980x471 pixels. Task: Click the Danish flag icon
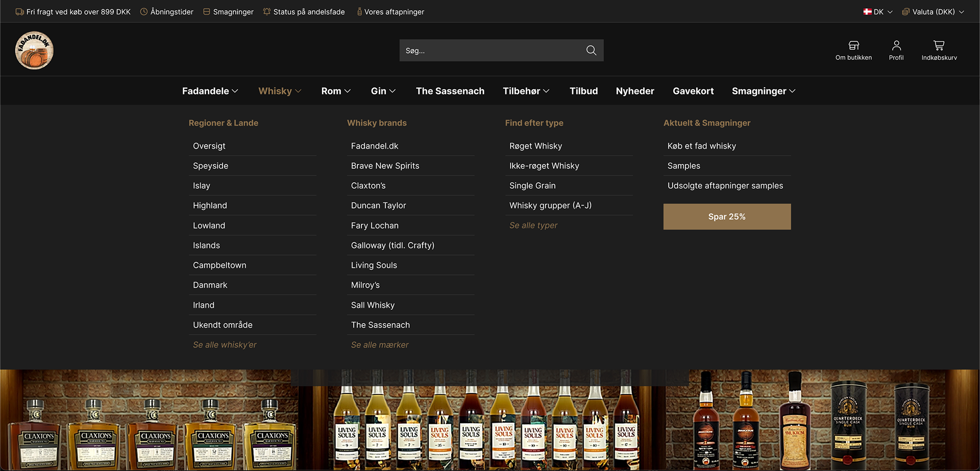[867, 12]
